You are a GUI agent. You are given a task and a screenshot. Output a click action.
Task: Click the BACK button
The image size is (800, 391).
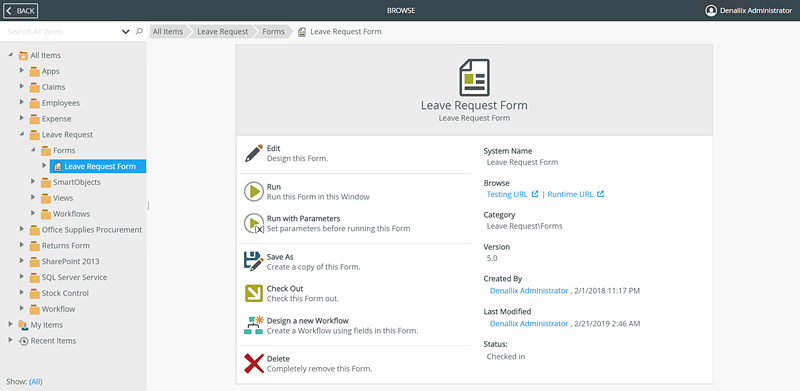21,11
